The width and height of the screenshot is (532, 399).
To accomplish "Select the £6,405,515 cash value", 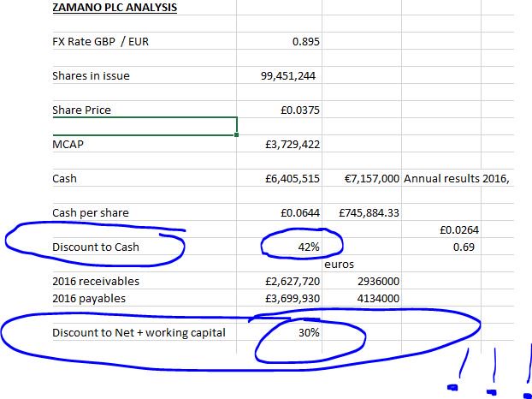I will [293, 179].
